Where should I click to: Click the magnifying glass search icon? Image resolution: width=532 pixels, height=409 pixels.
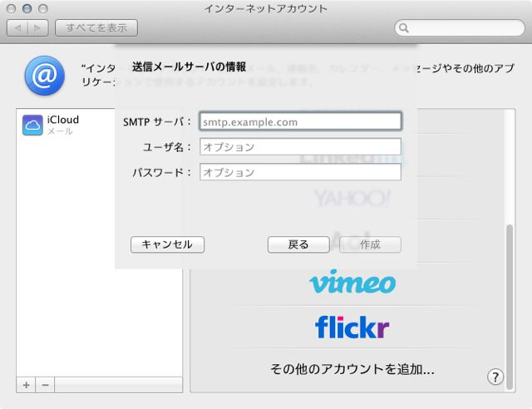click(404, 27)
